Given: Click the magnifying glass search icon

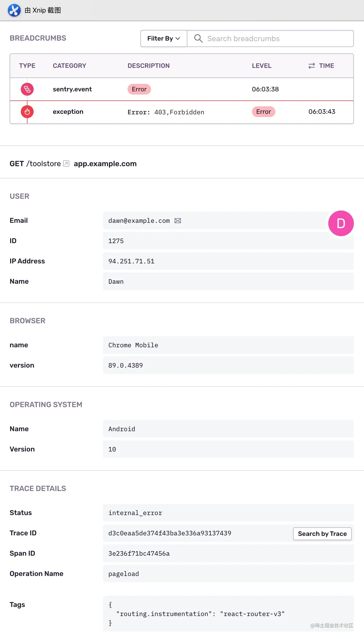Looking at the screenshot, I should pyautogui.click(x=198, y=38).
